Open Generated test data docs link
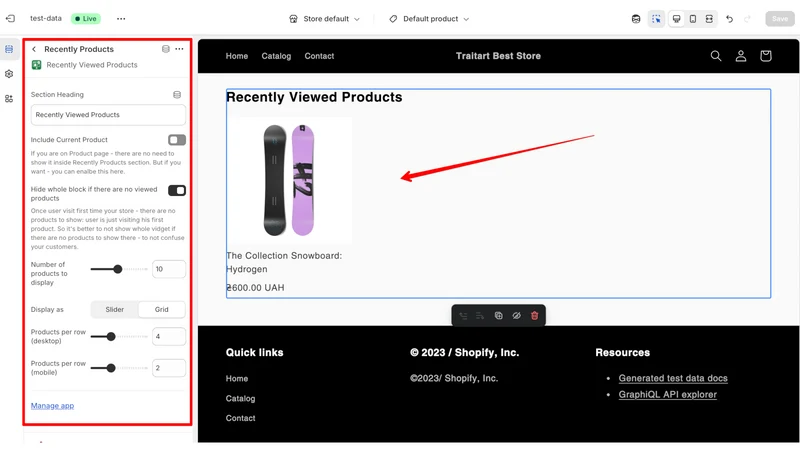The width and height of the screenshot is (800, 450). pos(673,378)
